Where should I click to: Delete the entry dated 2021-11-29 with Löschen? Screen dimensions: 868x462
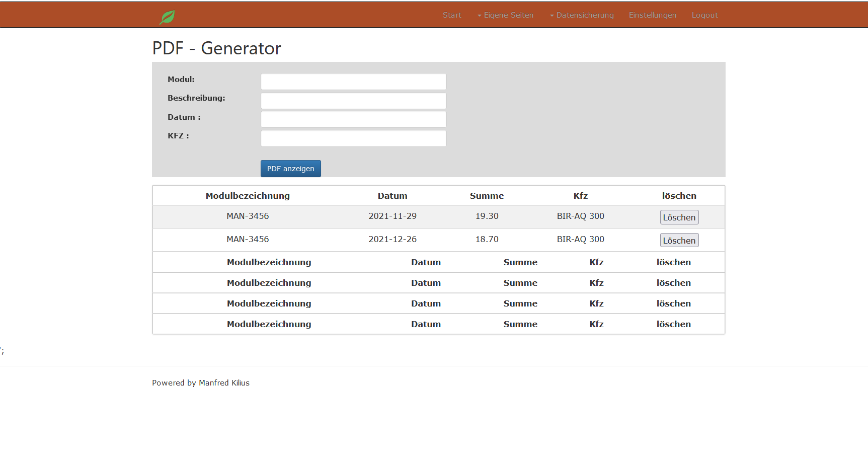tap(679, 217)
